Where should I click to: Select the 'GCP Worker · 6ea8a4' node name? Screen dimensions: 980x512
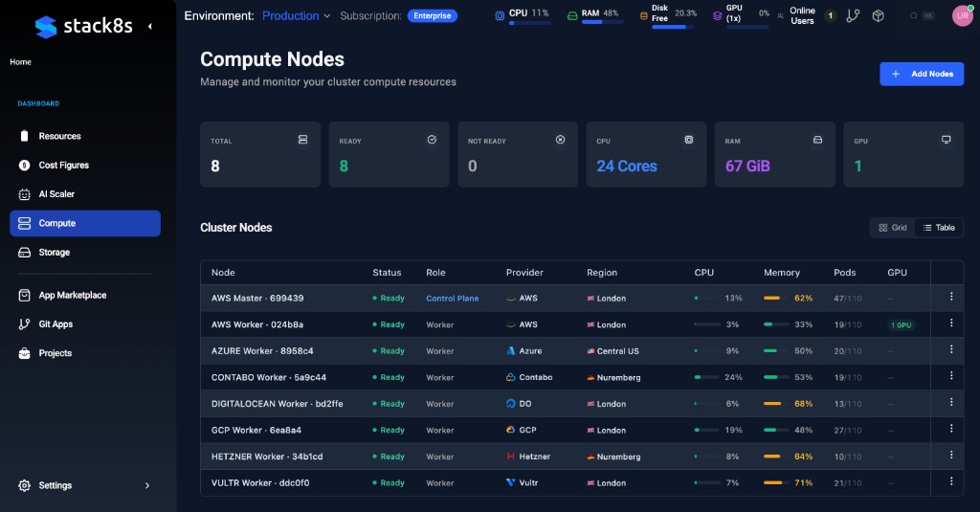pos(256,430)
